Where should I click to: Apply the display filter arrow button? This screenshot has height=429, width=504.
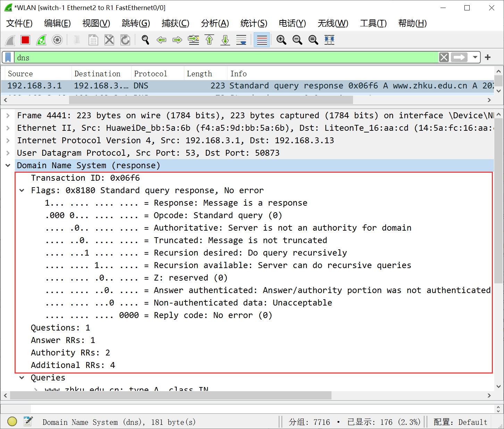459,57
